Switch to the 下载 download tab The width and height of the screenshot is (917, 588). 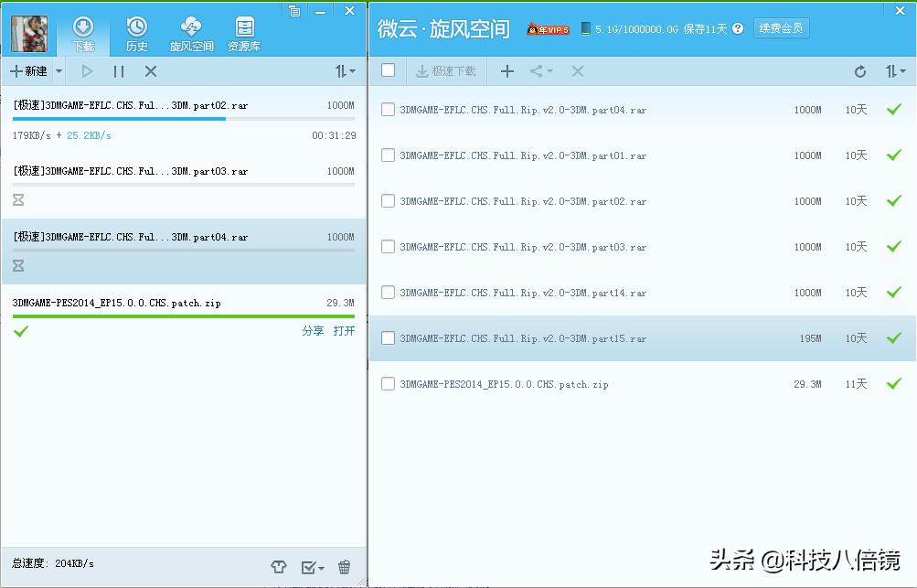pyautogui.click(x=84, y=33)
